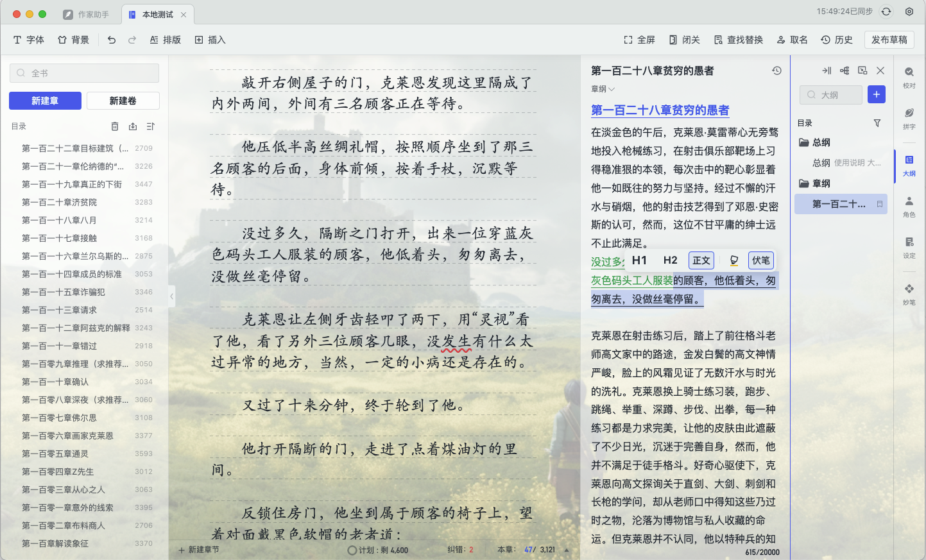Image resolution: width=926 pixels, height=560 pixels.
Task: Open the 校对 proofreading panel
Action: 909,76
